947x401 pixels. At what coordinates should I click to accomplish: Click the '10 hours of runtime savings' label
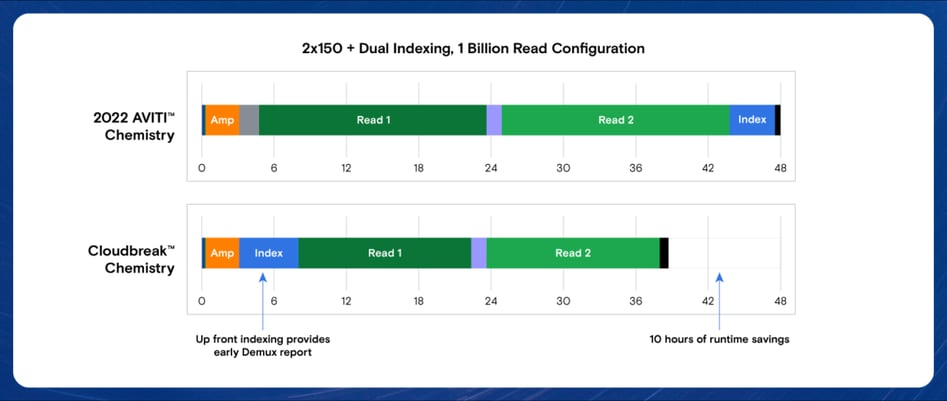tap(719, 339)
